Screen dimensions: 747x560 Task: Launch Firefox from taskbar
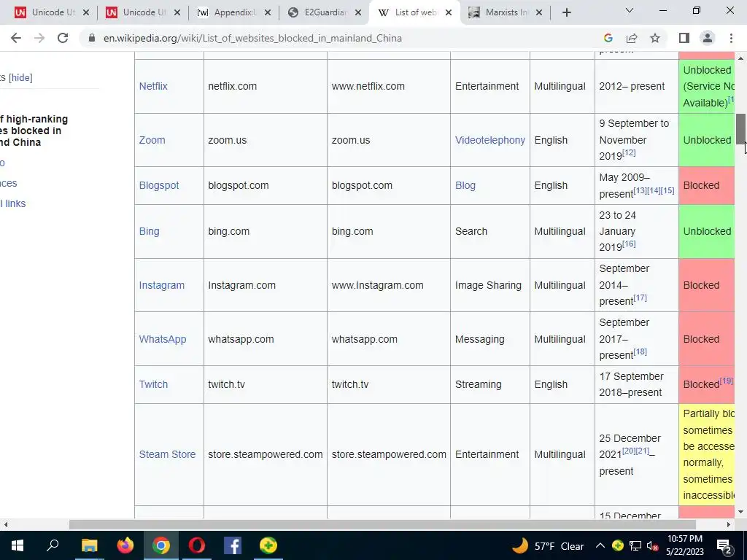125,545
